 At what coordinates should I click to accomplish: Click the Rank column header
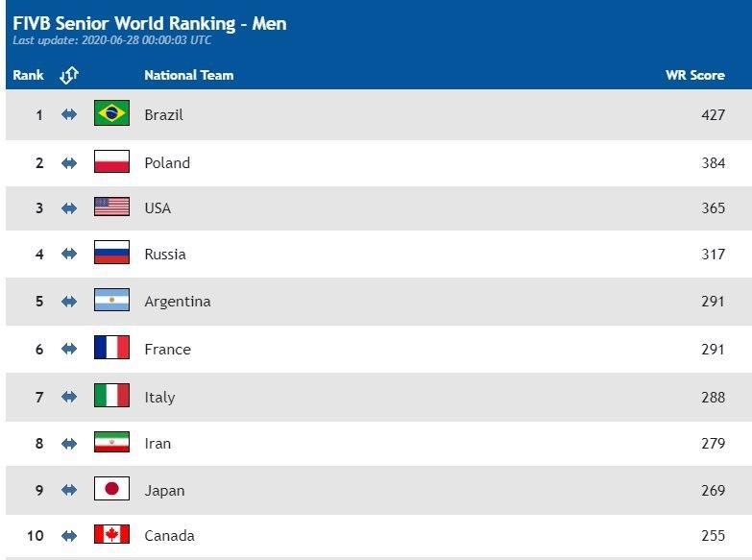tap(28, 75)
